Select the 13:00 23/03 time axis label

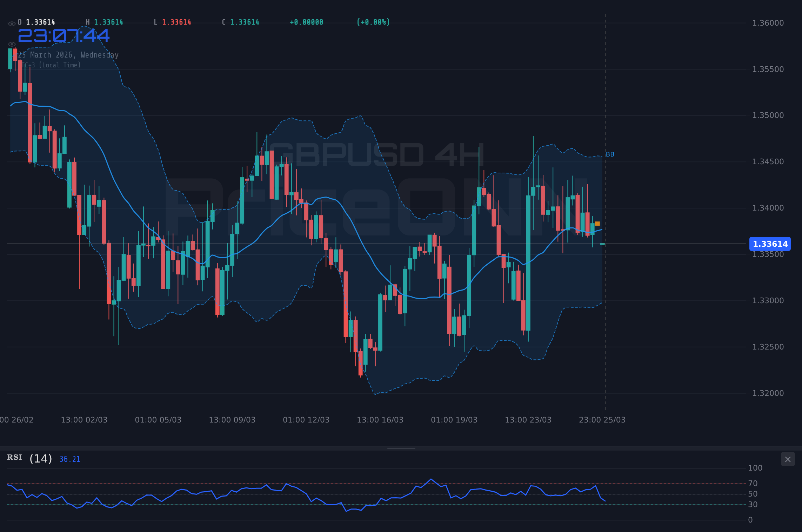528,419
